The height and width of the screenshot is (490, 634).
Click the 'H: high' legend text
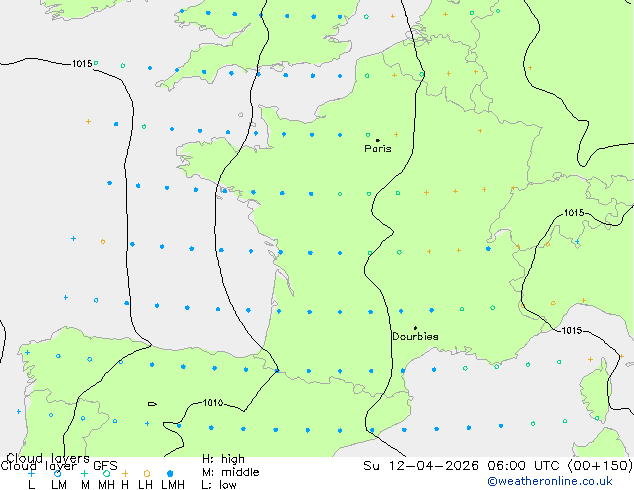point(223,459)
